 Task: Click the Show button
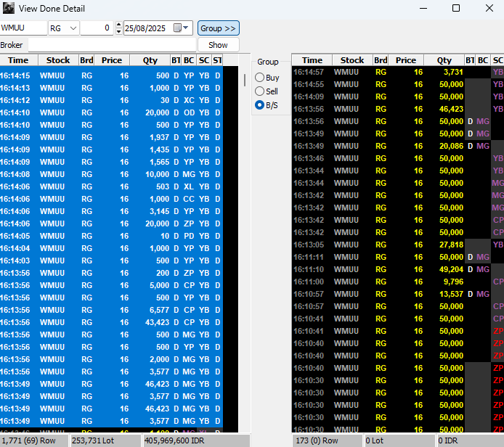coord(219,45)
